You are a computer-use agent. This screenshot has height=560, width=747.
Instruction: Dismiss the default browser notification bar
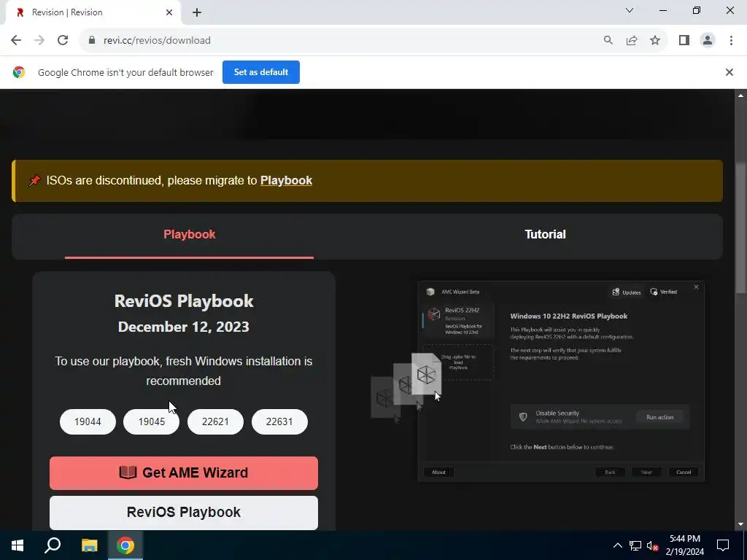click(x=729, y=72)
